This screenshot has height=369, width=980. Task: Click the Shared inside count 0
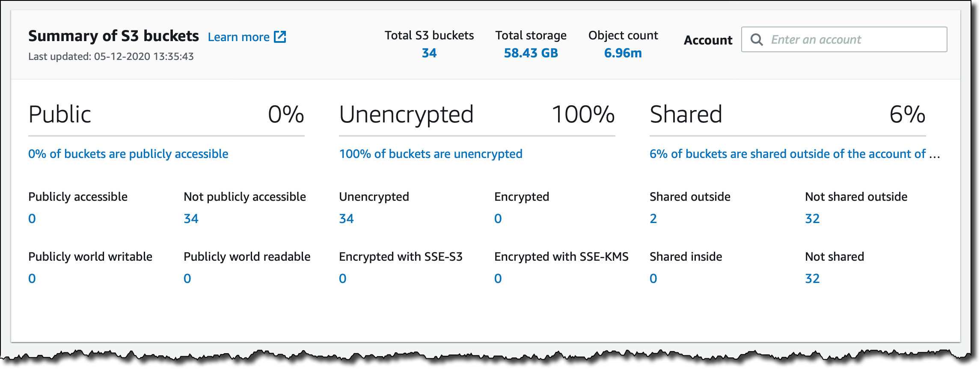point(653,279)
